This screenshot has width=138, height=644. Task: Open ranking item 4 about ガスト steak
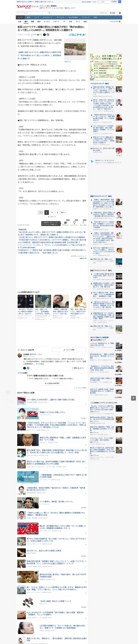pyautogui.click(x=104, y=129)
